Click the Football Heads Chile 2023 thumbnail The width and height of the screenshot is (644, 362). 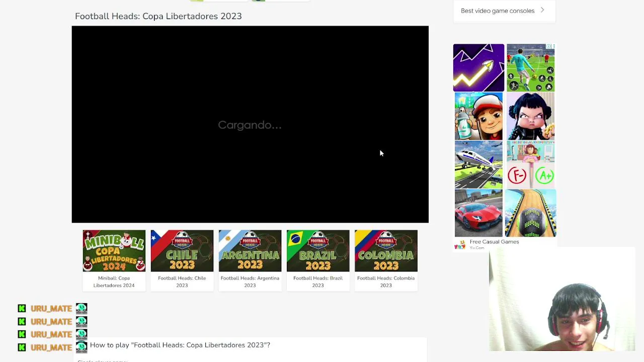(182, 251)
